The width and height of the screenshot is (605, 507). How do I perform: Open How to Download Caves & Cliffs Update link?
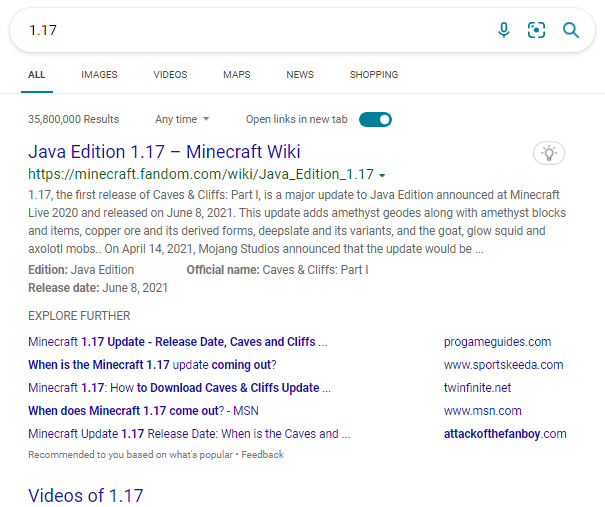pyautogui.click(x=179, y=388)
